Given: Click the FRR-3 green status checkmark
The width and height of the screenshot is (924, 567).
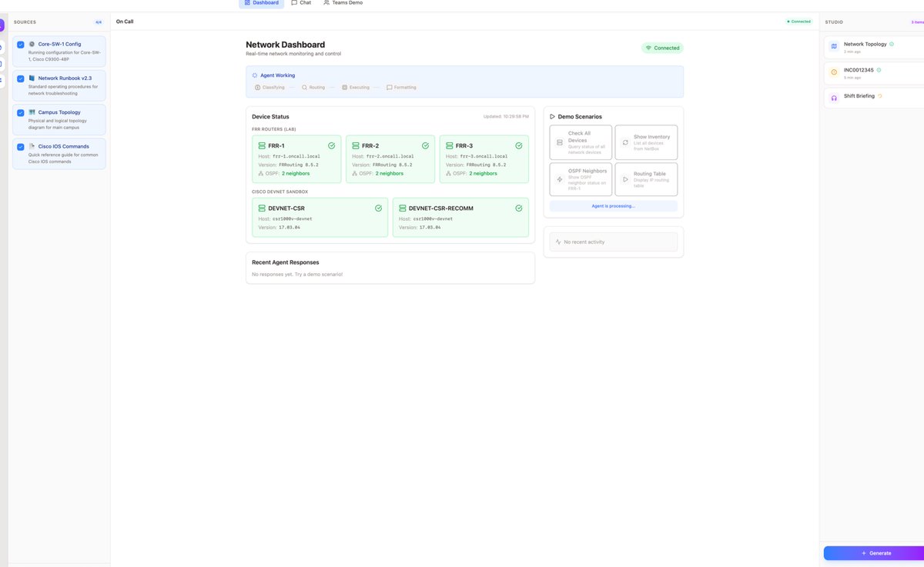Looking at the screenshot, I should point(519,145).
